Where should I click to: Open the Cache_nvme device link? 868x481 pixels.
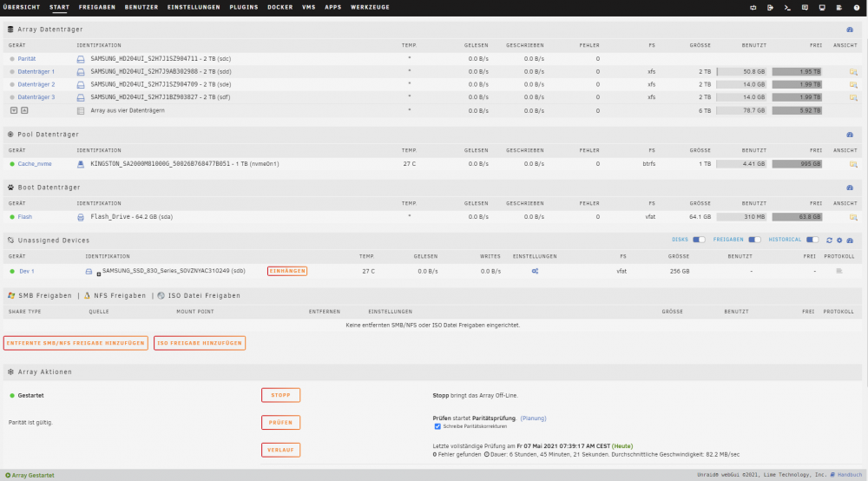click(x=35, y=164)
